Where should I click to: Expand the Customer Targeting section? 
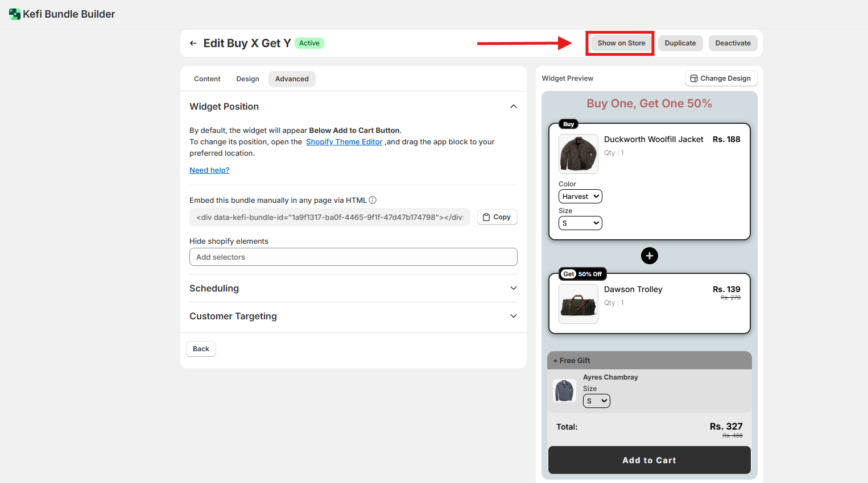point(513,316)
